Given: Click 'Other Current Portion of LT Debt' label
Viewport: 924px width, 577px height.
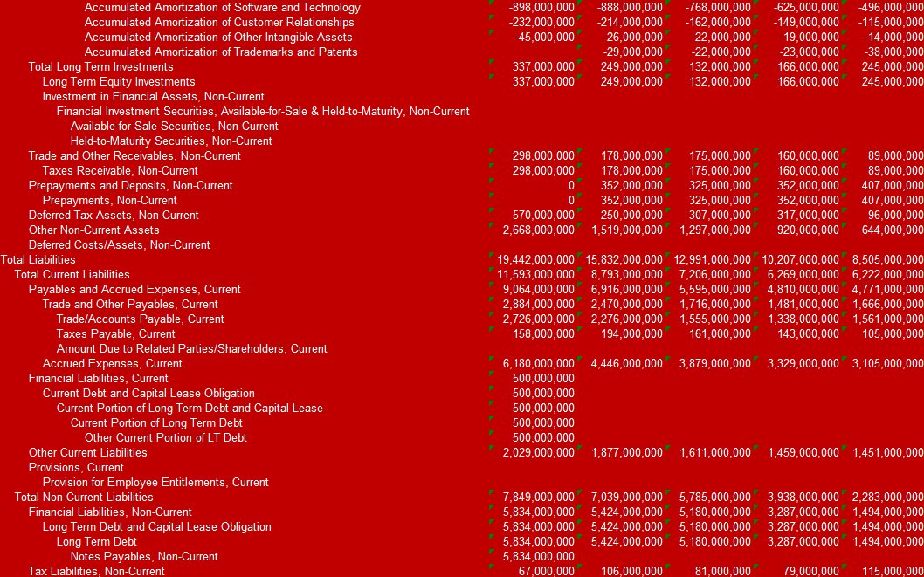Looking at the screenshot, I should 166,438.
